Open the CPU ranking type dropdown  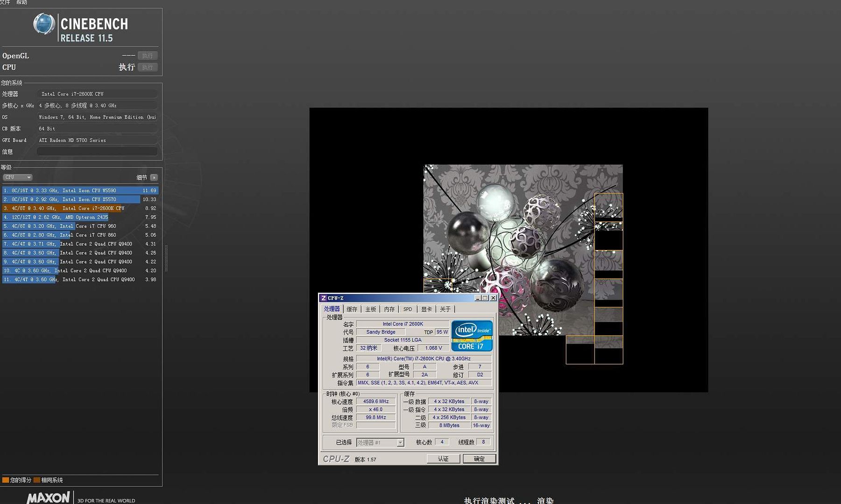tap(18, 177)
